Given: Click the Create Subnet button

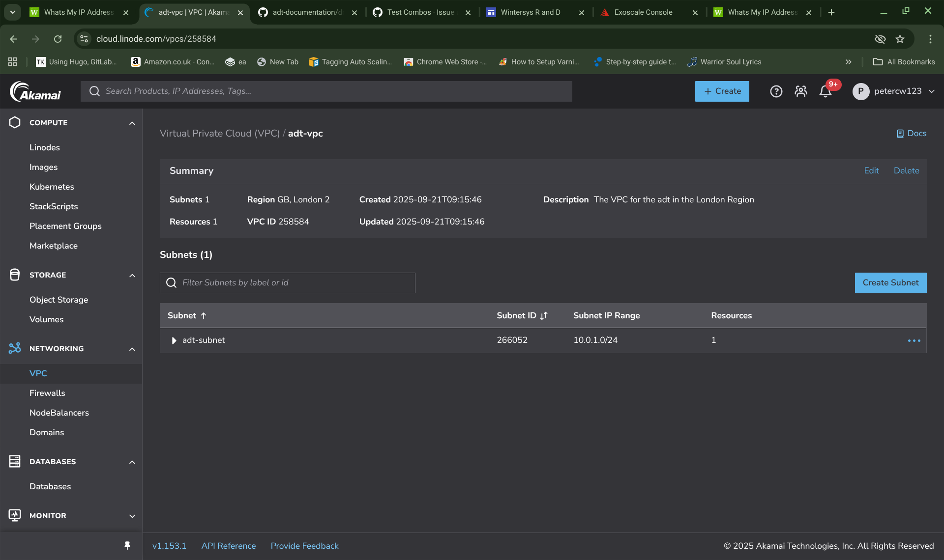Looking at the screenshot, I should 890,283.
